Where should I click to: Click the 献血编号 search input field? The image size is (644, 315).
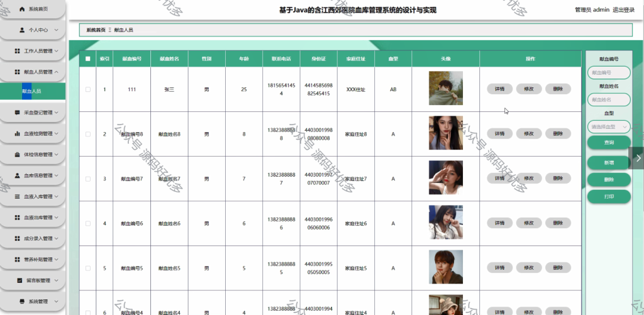tap(609, 73)
